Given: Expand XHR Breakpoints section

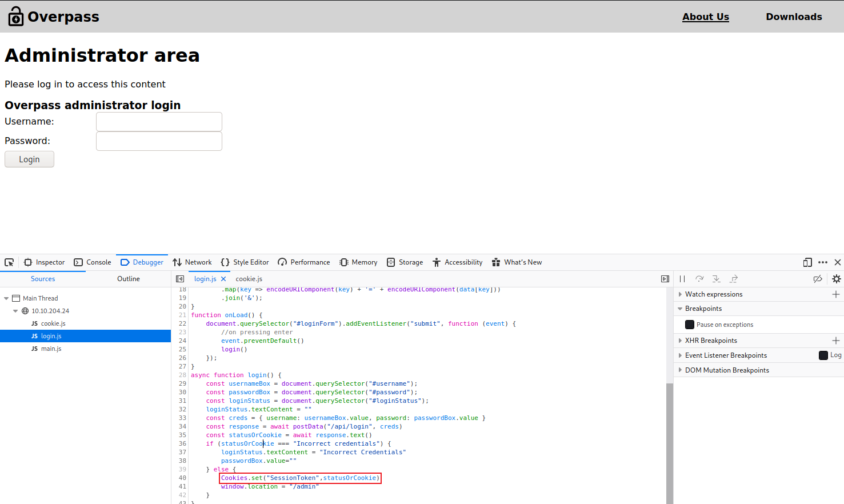Looking at the screenshot, I should [680, 341].
